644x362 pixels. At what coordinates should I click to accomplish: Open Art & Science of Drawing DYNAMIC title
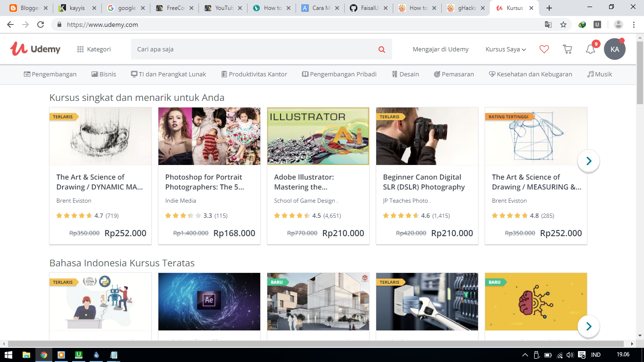99,182
